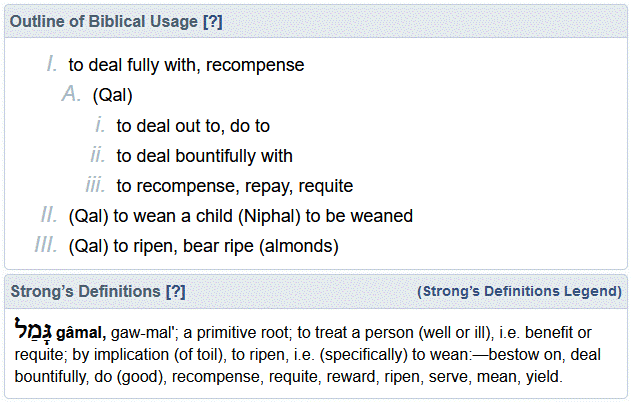Select the entry 'to recompense, repay, requite'
The width and height of the screenshot is (631, 402).
[x=234, y=186]
